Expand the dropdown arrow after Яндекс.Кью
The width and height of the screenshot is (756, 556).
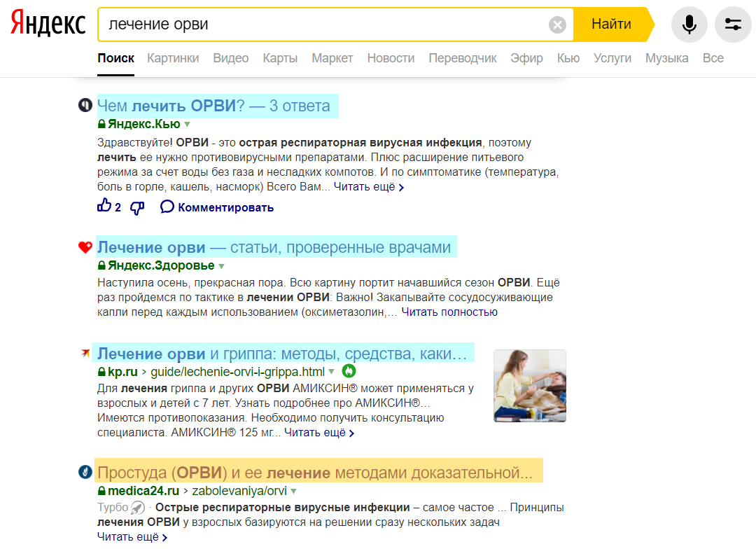tap(187, 125)
